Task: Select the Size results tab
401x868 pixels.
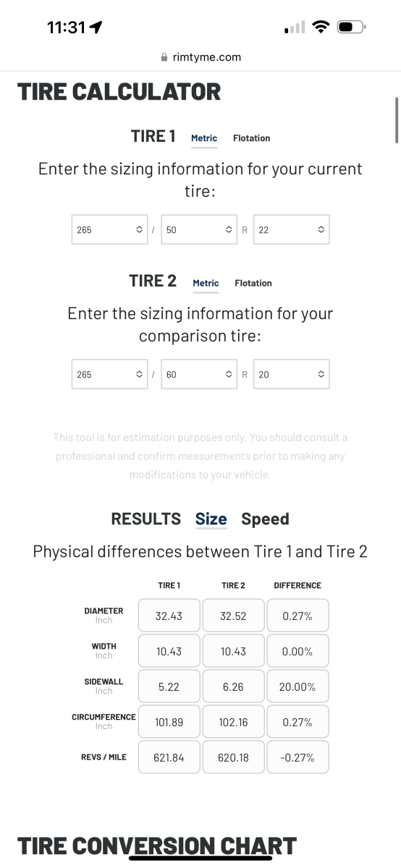Action: coord(211,519)
